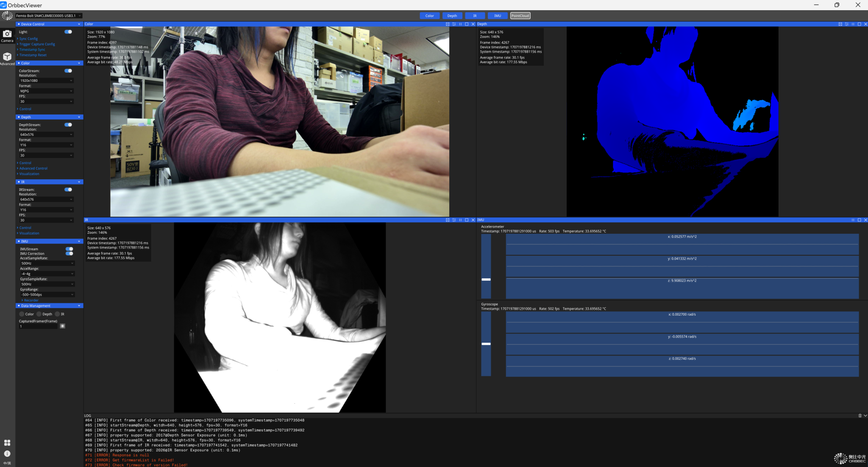Screen dimensions: 868x467
Task: Pause the Color stream from its panel header
Action: pyautogui.click(x=461, y=24)
